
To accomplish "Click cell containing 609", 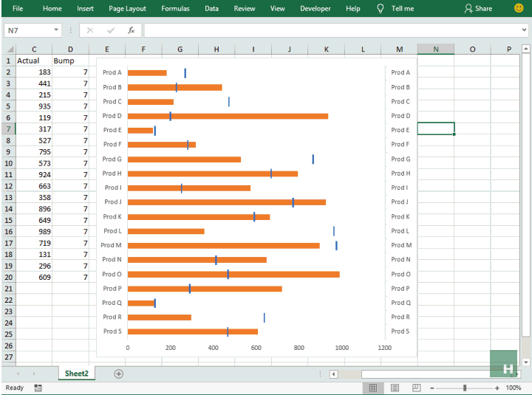I will coord(34,278).
